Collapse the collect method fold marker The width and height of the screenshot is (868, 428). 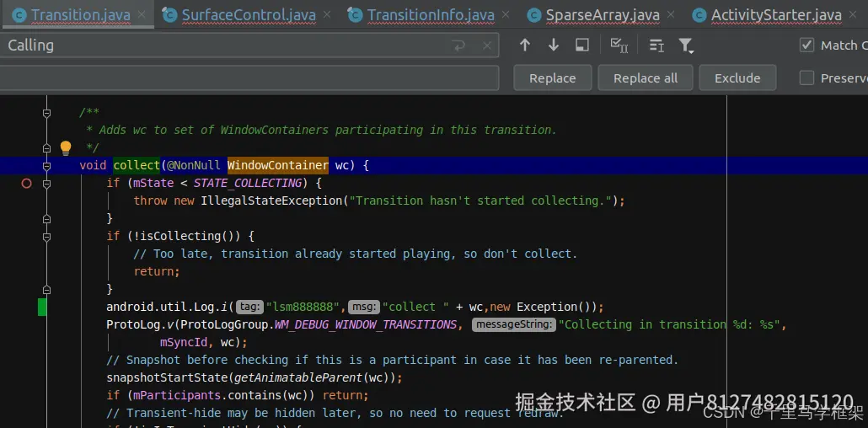46,165
